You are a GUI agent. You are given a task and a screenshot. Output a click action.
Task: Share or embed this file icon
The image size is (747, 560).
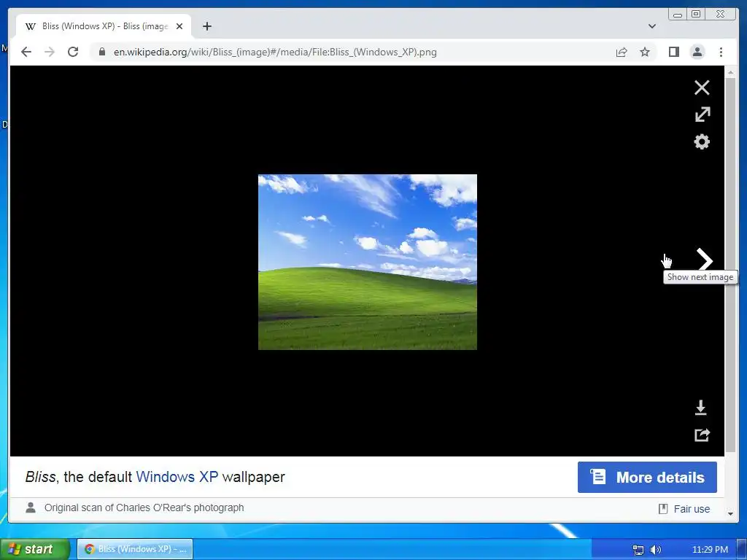pos(703,435)
